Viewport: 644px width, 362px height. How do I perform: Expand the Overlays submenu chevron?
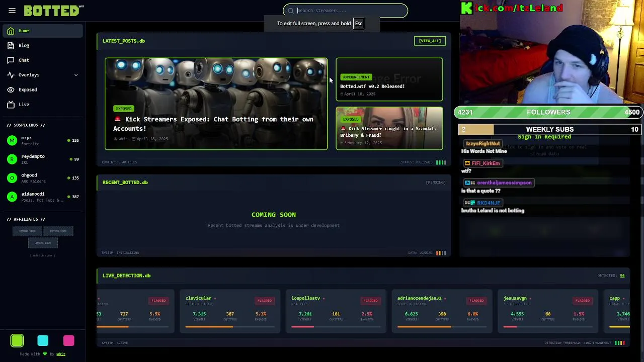click(x=76, y=75)
